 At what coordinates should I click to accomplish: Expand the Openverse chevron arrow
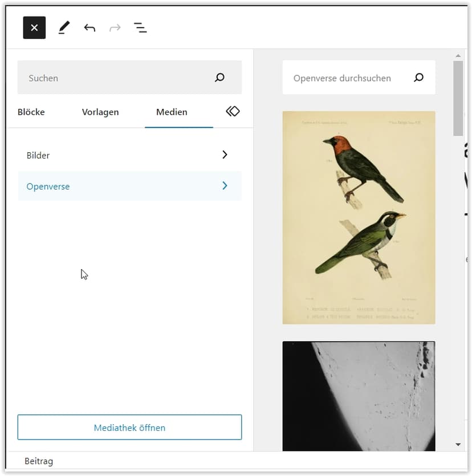pyautogui.click(x=225, y=186)
